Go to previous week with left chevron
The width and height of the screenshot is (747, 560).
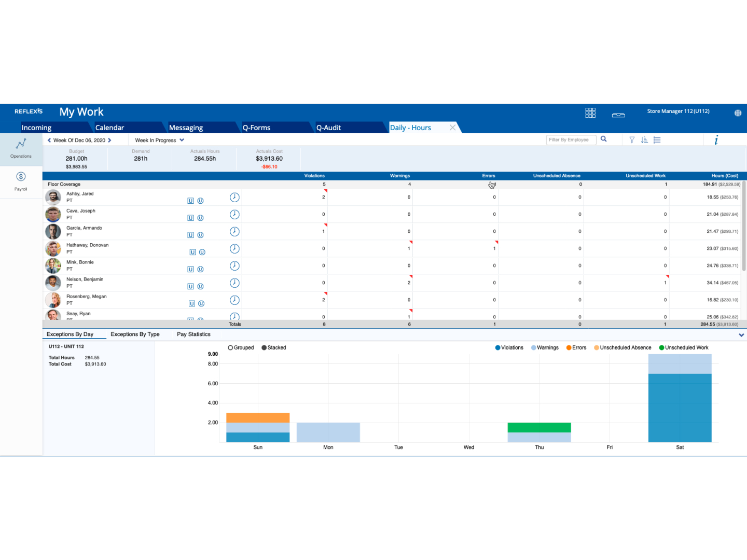point(49,140)
